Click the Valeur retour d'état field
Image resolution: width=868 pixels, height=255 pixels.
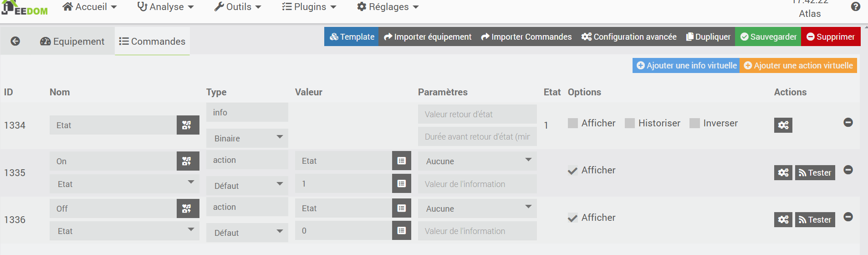[x=477, y=114]
